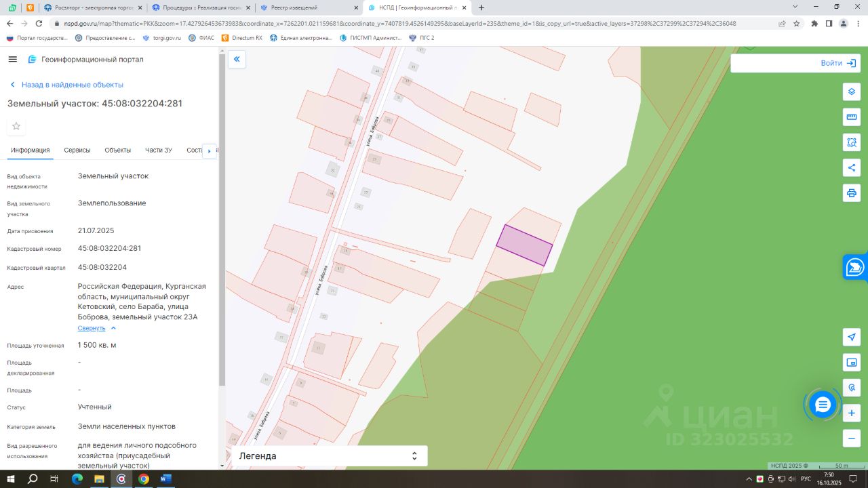Click the Геоинформационный портал logo

pos(85,60)
